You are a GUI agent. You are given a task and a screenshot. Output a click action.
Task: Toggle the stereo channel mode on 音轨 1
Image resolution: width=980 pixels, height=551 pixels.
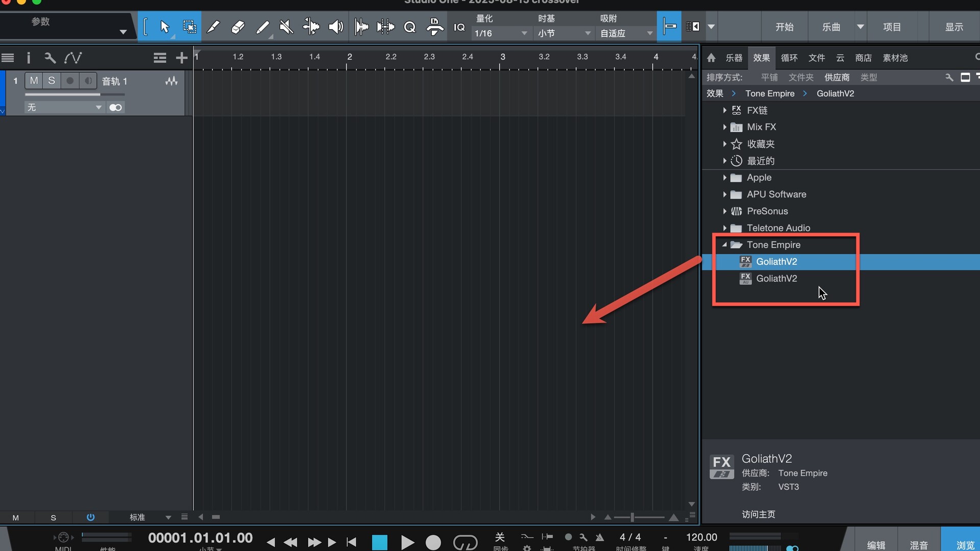[x=115, y=107]
